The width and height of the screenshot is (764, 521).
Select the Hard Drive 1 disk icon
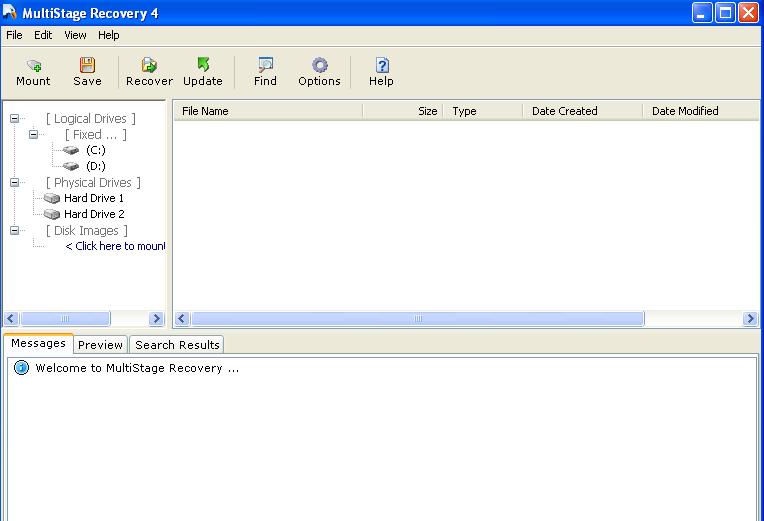[52, 198]
